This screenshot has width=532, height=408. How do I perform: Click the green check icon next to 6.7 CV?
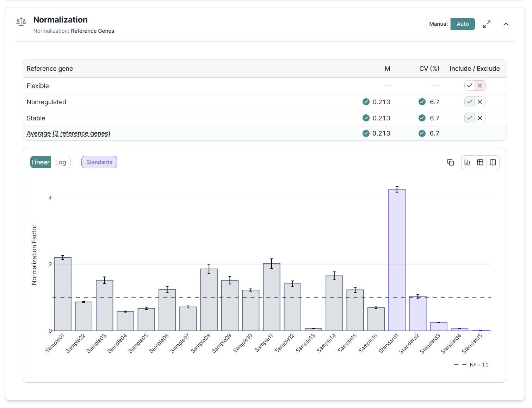[422, 102]
